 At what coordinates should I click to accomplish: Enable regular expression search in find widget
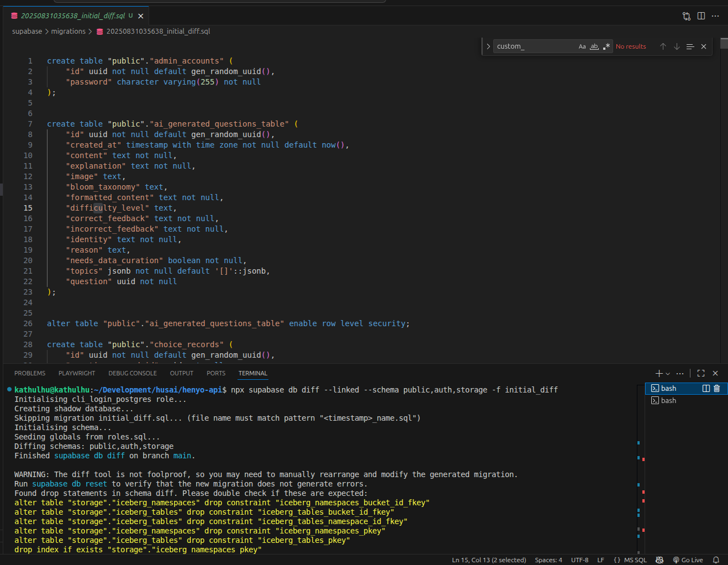click(606, 46)
